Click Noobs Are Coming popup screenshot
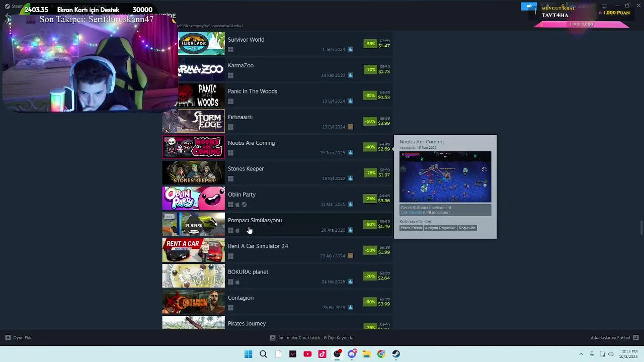 pos(445,177)
